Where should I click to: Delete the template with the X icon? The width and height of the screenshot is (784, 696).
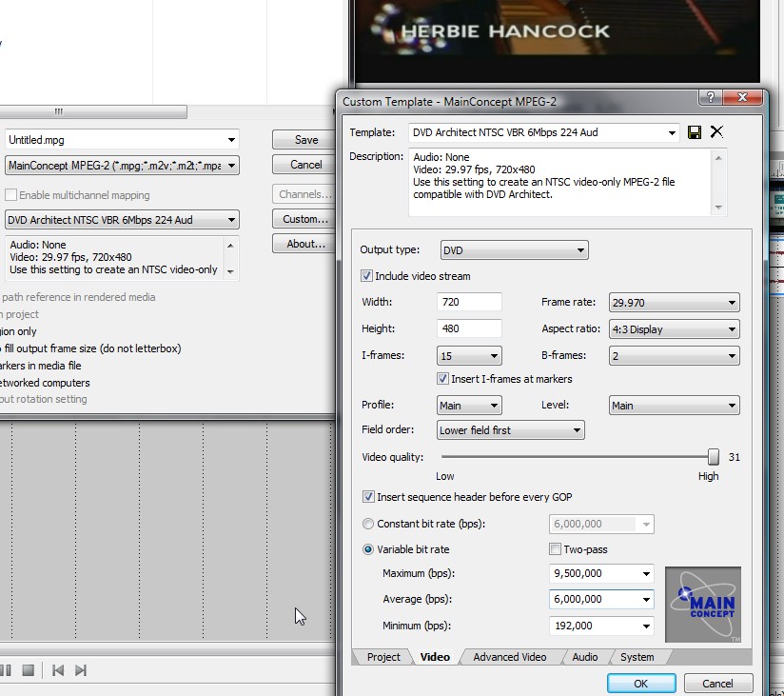pyautogui.click(x=716, y=131)
